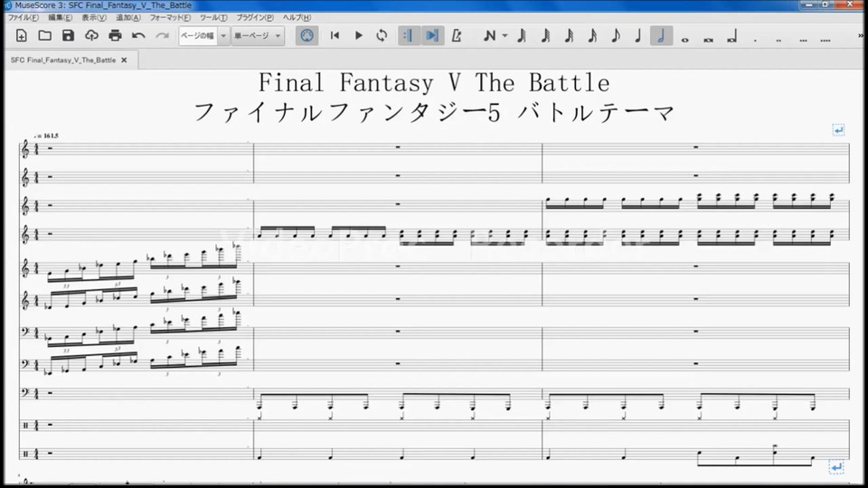The height and width of the screenshot is (488, 868).
Task: Select the subtitle ファイナルファンタジー5 バトルテーマ
Action: (434, 112)
